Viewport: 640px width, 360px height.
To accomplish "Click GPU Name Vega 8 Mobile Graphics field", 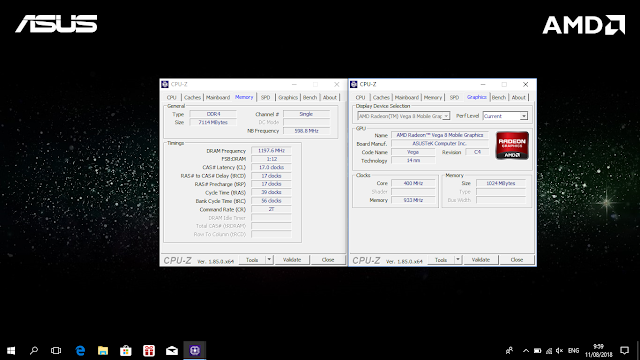I will (440, 135).
